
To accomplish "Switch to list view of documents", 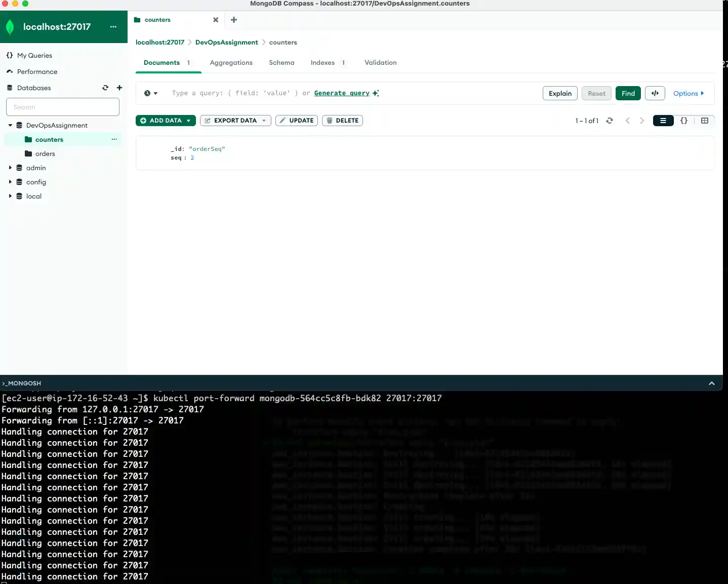I will [663, 121].
